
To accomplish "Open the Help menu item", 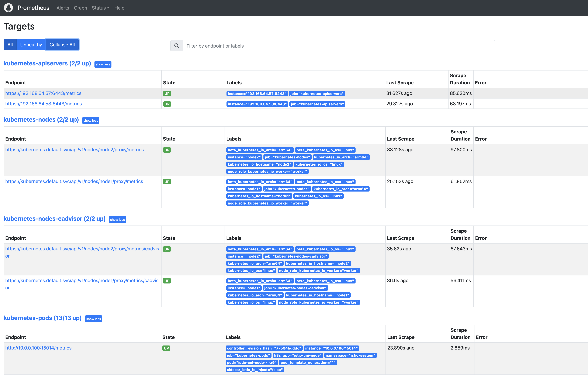I will coord(119,8).
